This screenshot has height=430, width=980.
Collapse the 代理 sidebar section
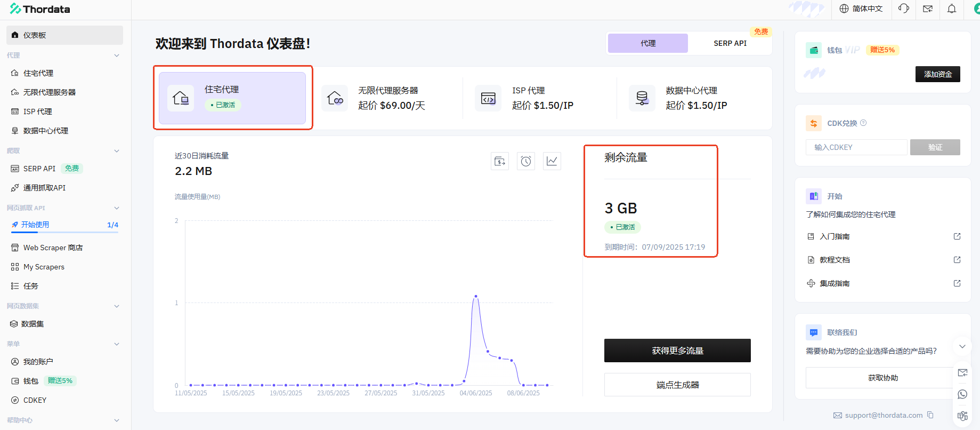117,55
